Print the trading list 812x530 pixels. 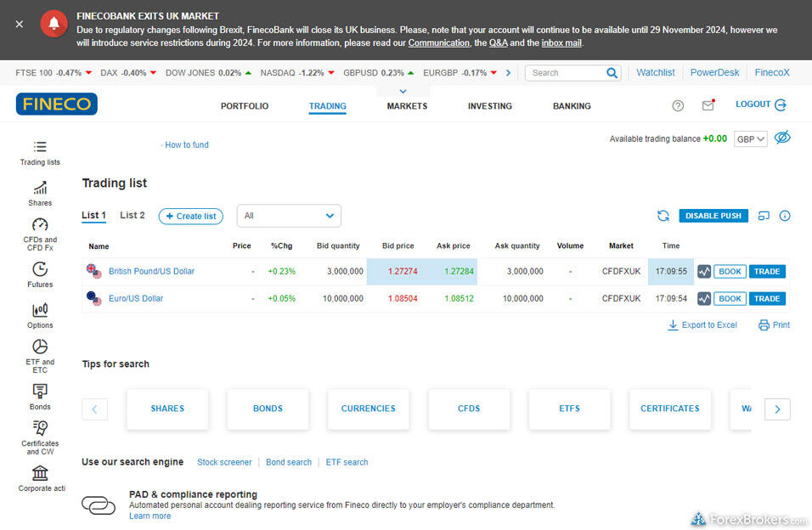click(774, 324)
